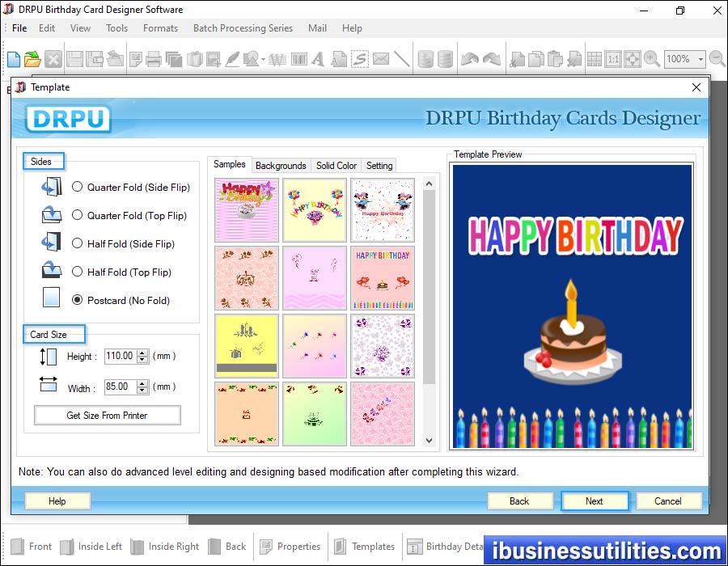The image size is (728, 566).
Task: Open the Solid Color tab
Action: [336, 166]
